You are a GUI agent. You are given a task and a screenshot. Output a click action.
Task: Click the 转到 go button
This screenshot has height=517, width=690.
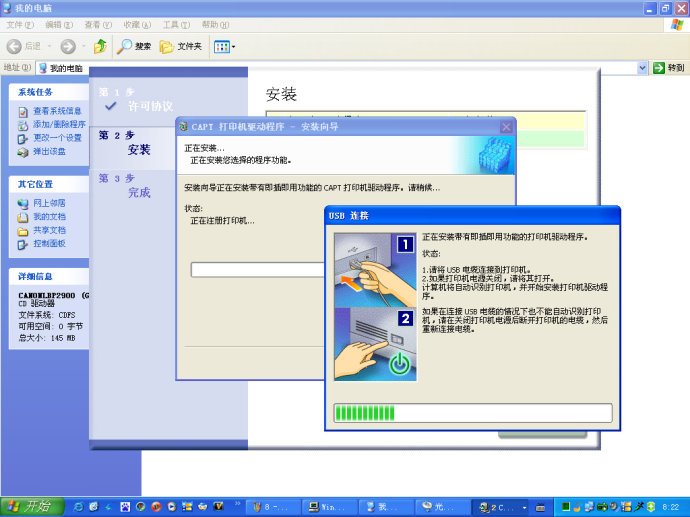[668, 68]
